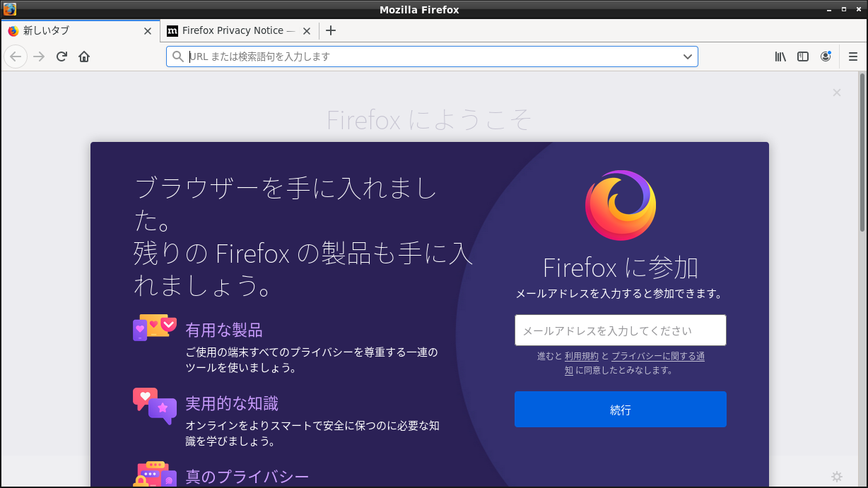Viewport: 868px width, 488px height.
Task: Maximize the Mozilla Firefox window
Action: click(843, 9)
